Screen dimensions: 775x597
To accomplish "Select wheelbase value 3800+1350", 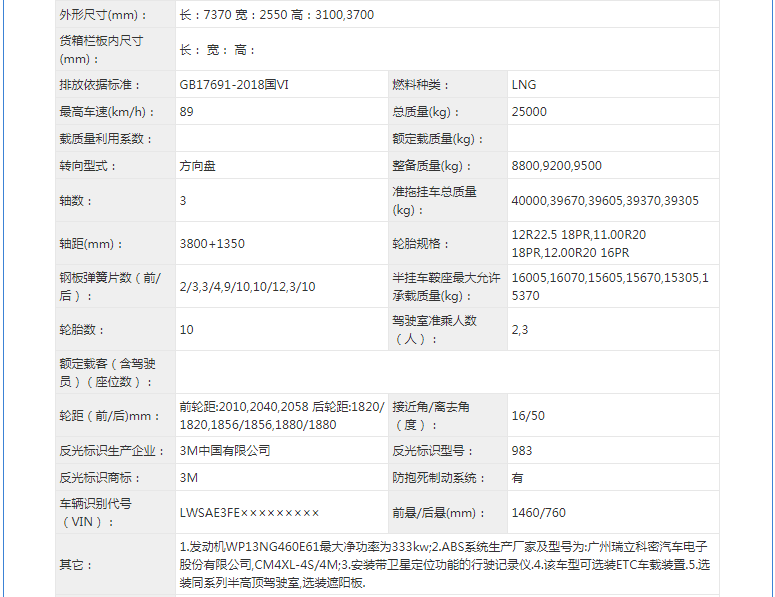I will click(212, 244).
